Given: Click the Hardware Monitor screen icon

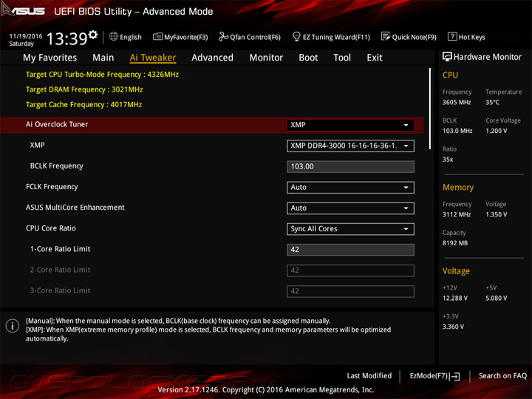Looking at the screenshot, I should tap(447, 57).
